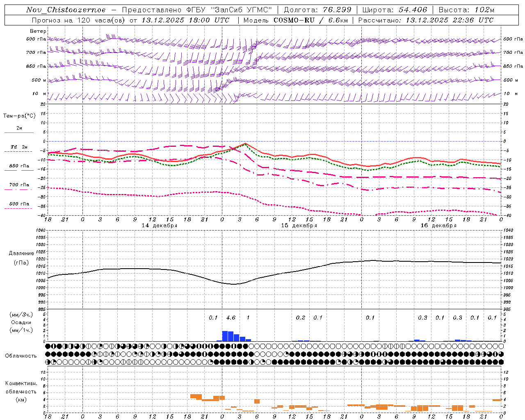Select the 'Высота: 102м' elevation text

(x=466, y=10)
